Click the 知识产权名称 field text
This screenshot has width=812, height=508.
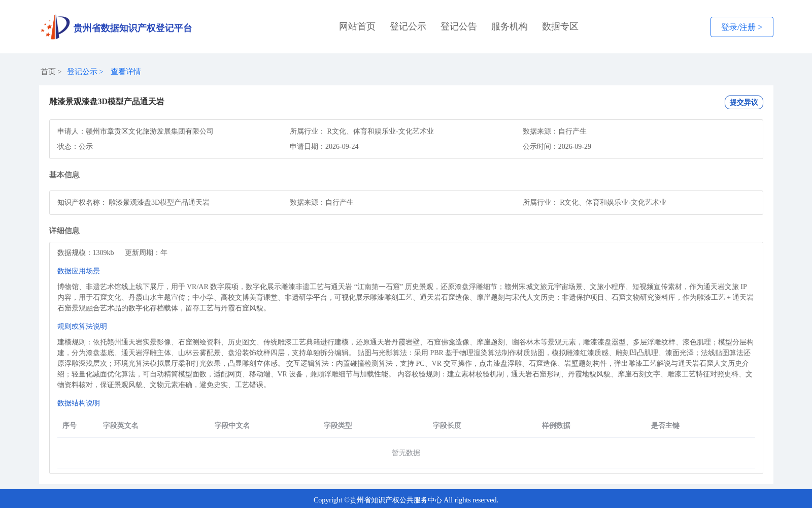click(133, 203)
